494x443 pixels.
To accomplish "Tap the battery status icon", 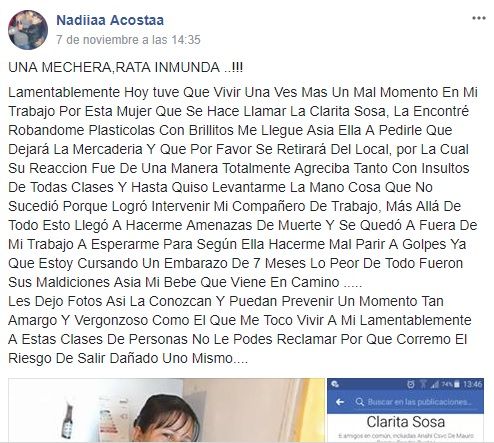I will (457, 385).
